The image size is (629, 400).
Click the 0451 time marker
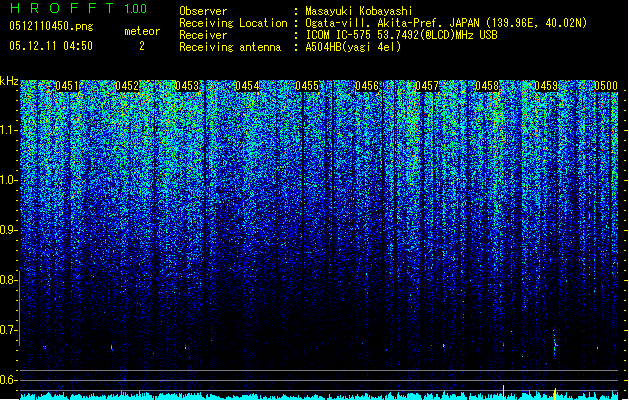pos(67,86)
